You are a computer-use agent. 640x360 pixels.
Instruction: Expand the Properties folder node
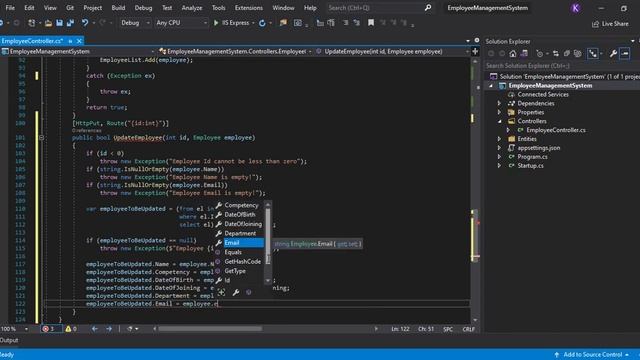(x=499, y=112)
